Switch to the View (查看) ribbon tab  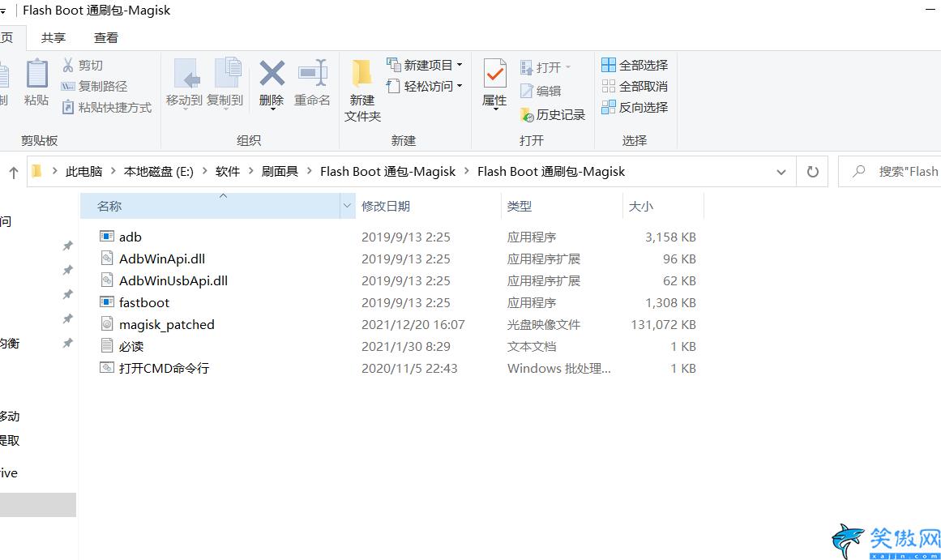click(106, 38)
